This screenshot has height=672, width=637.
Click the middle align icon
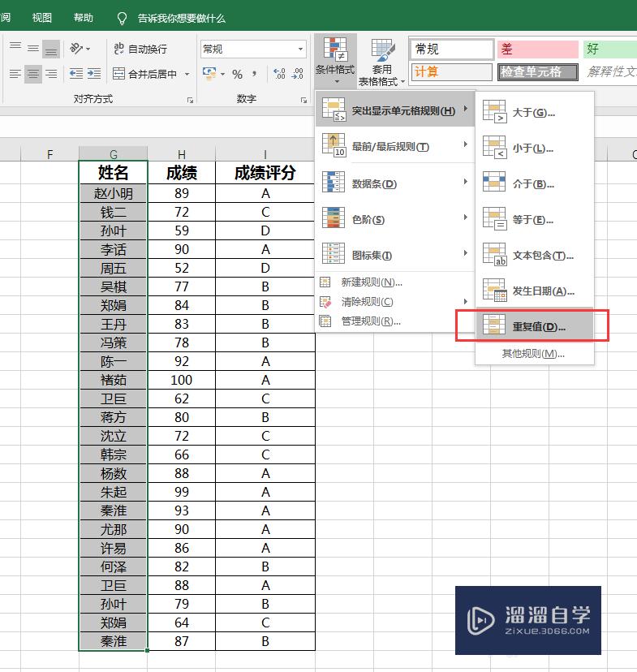pyautogui.click(x=33, y=48)
